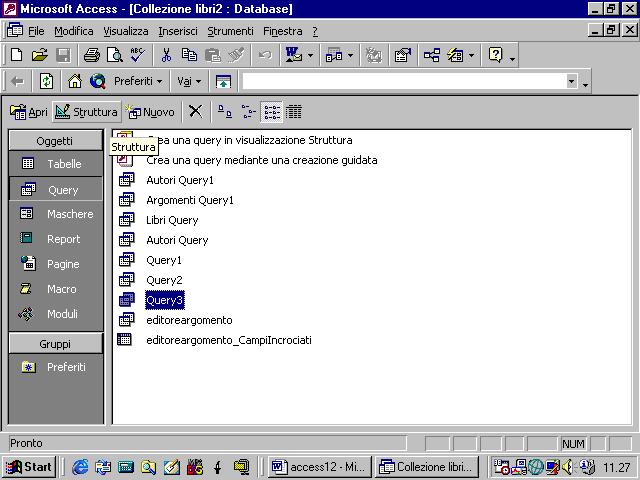Open the Properties toolbar icon
The height and width of the screenshot is (480, 640).
[x=402, y=55]
